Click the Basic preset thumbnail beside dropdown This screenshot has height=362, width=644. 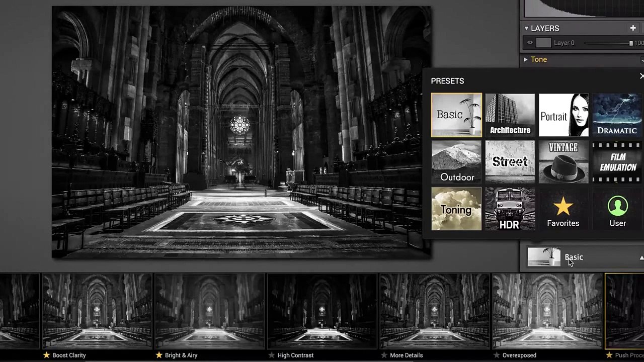coord(544,257)
